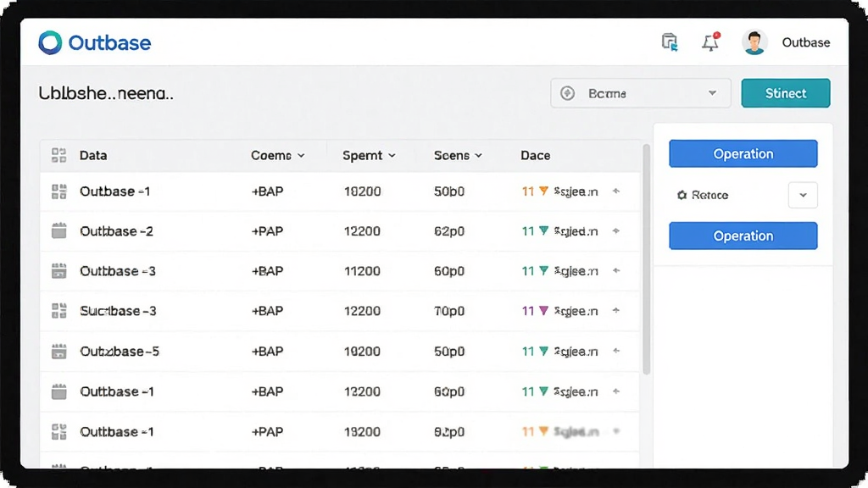
Task: Click the +BAP cell in the Sucrbase -3 row
Action: click(x=267, y=311)
